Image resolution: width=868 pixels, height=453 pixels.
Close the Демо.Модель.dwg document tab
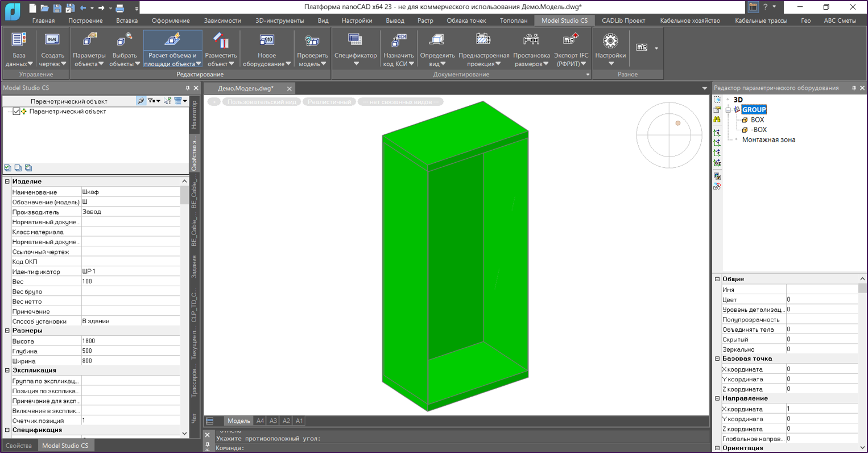click(x=289, y=88)
